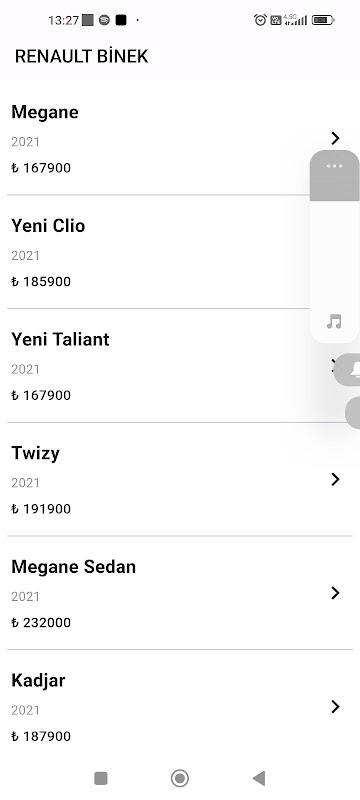This screenshot has width=360, height=800.
Task: Tap the RENAULT BİNEK header title
Action: click(82, 56)
